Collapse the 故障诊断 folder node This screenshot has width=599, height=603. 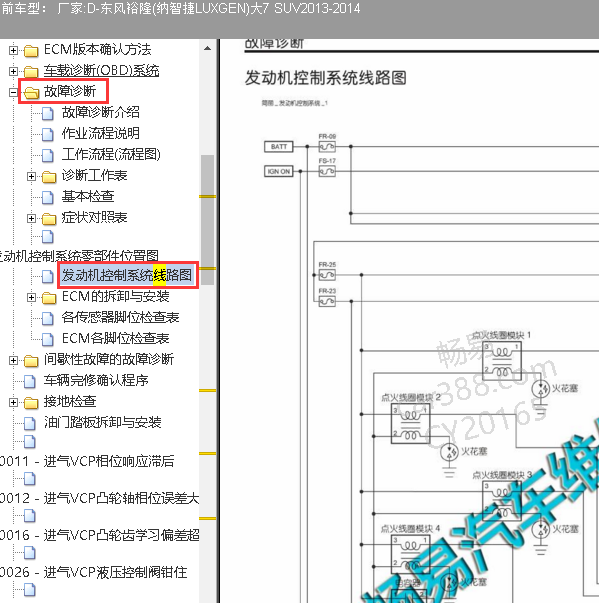(x=13, y=92)
